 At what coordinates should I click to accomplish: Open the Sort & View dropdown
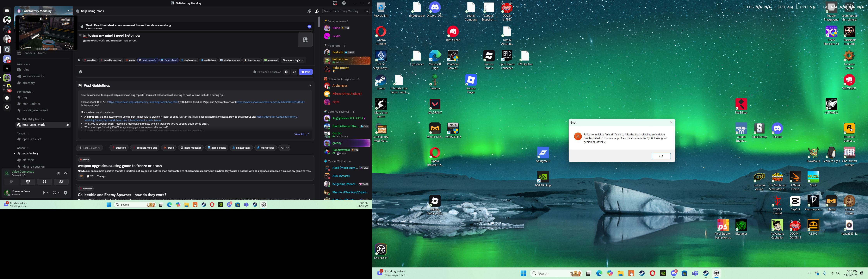coord(89,148)
